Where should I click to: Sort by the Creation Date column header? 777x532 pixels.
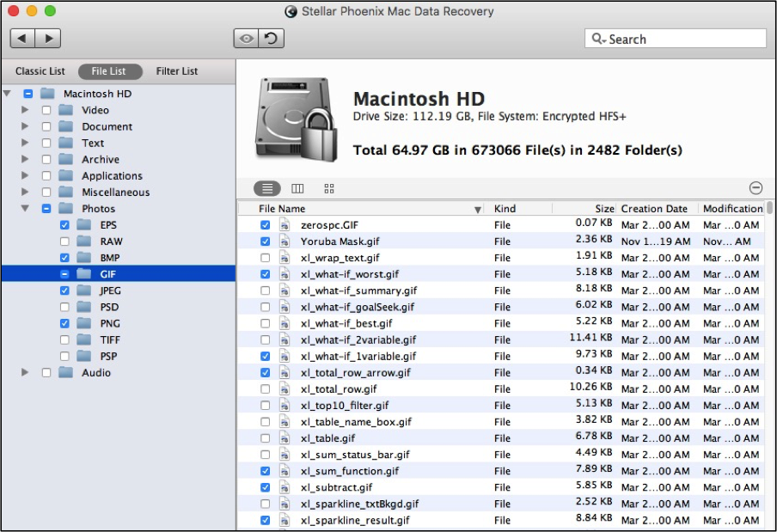click(x=658, y=209)
